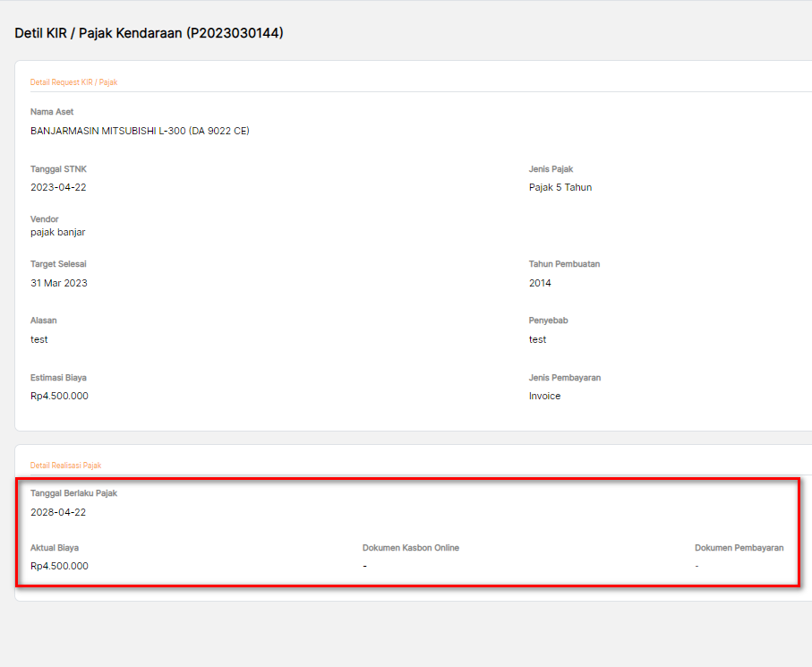Click the test value under Alasan
Screen dimensions: 812x667
39,339
